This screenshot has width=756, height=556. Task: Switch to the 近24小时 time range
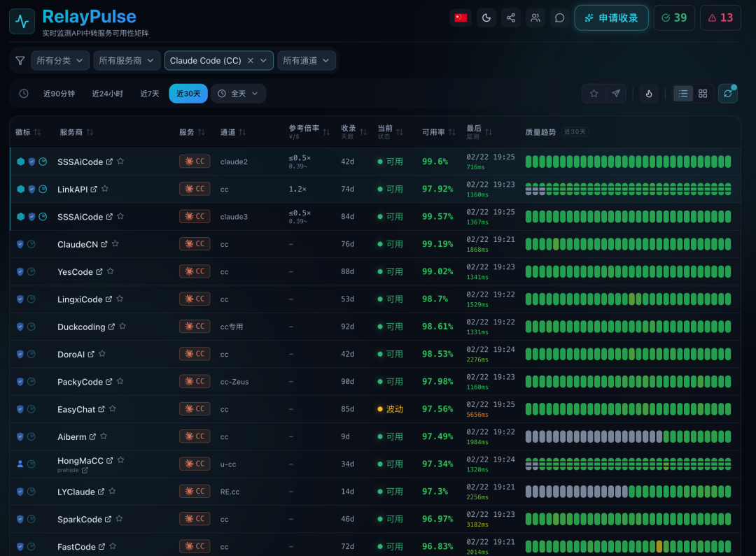pyautogui.click(x=107, y=94)
